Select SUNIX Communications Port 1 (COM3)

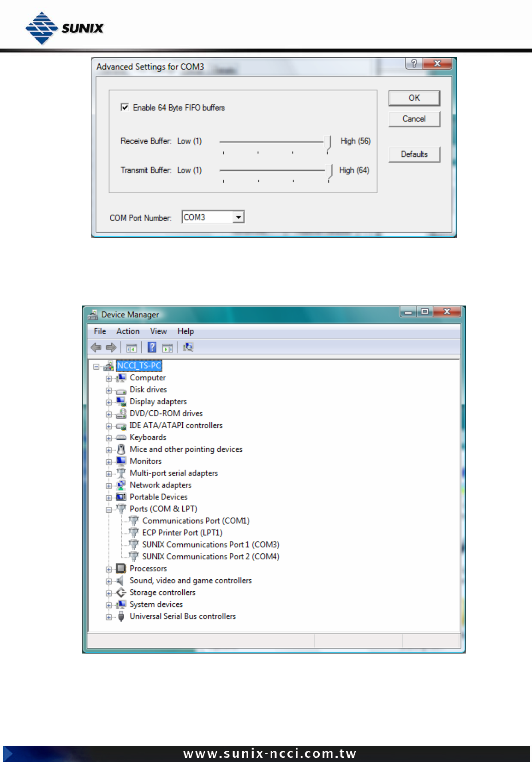pos(211,545)
